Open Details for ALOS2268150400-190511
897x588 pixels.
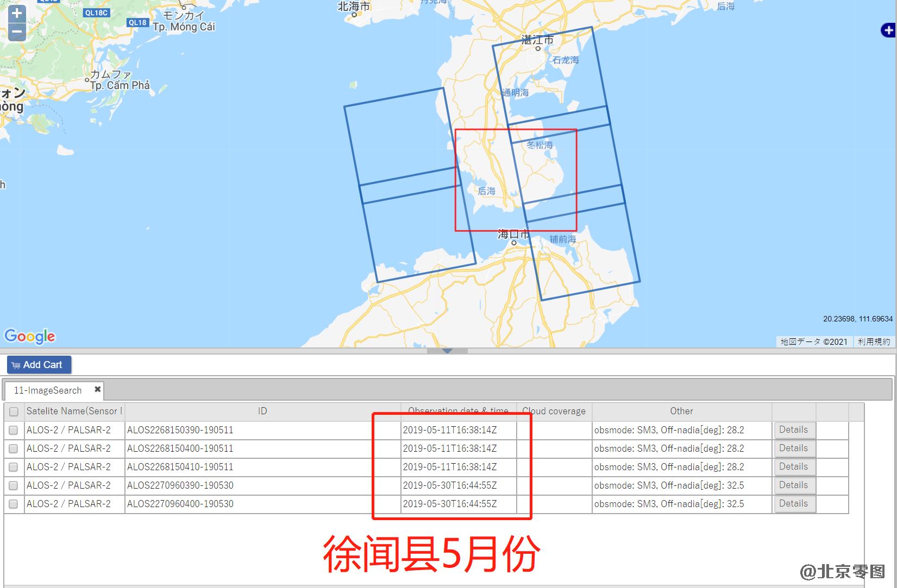(x=794, y=448)
